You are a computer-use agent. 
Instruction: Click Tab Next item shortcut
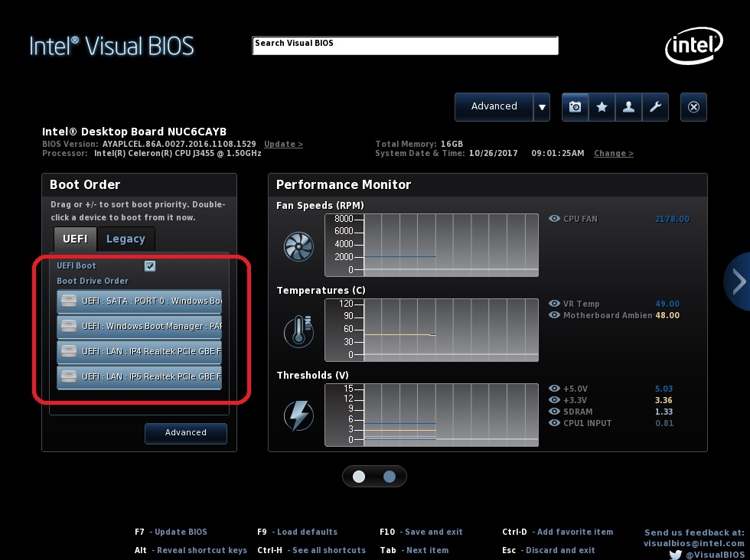414,550
